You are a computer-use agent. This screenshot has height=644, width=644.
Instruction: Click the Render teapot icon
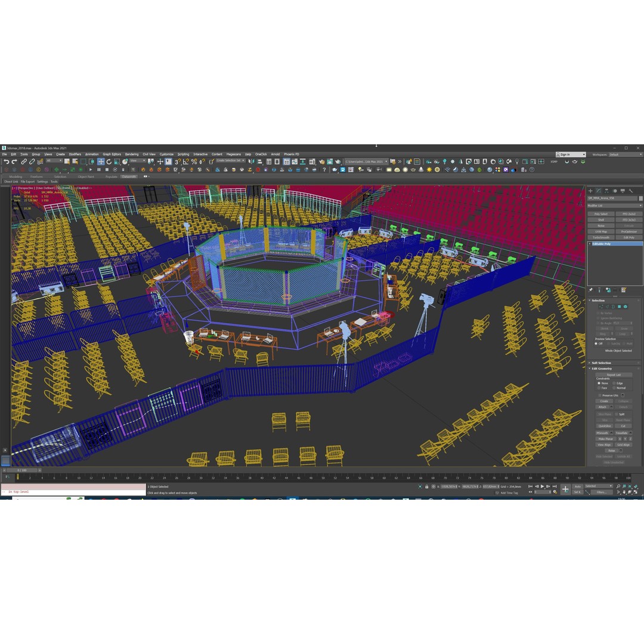pos(338,162)
